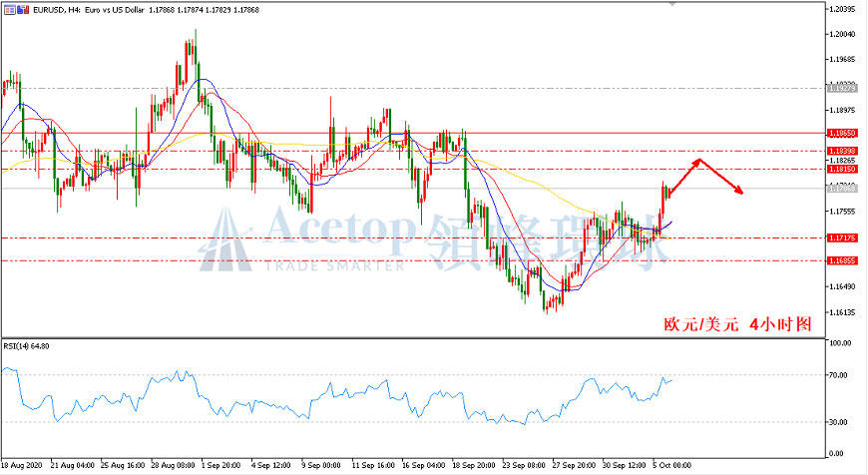Click the 11 Sep 16:00 time label

(373, 466)
